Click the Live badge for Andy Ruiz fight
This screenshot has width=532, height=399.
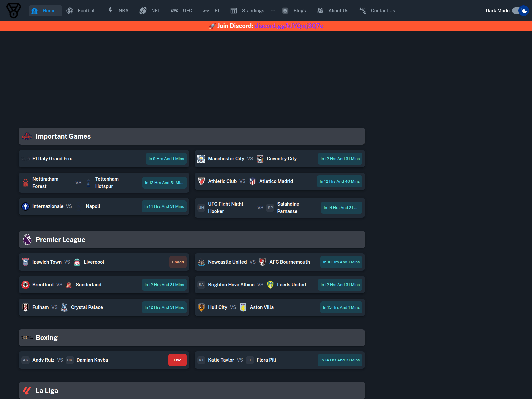pos(177,360)
